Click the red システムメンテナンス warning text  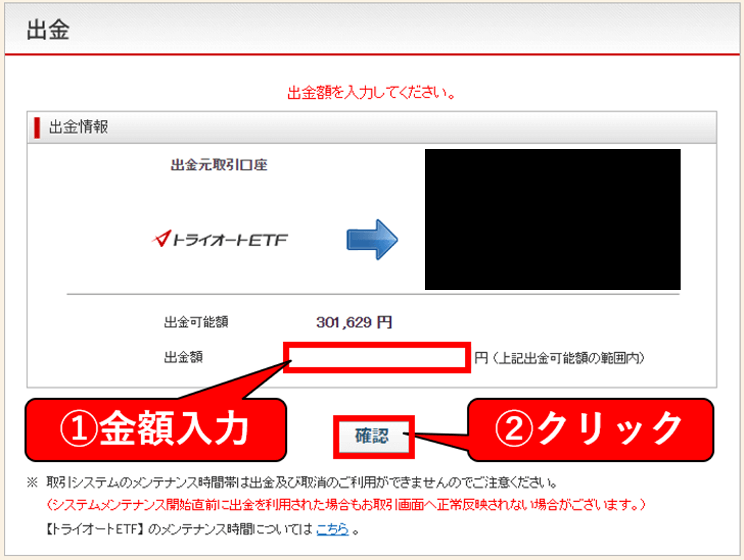pyautogui.click(x=347, y=506)
